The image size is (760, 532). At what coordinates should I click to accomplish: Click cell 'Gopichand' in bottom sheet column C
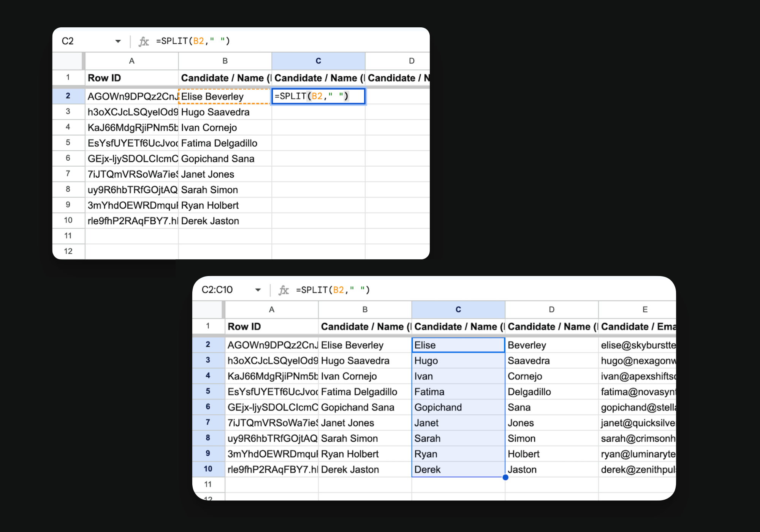[458, 407]
